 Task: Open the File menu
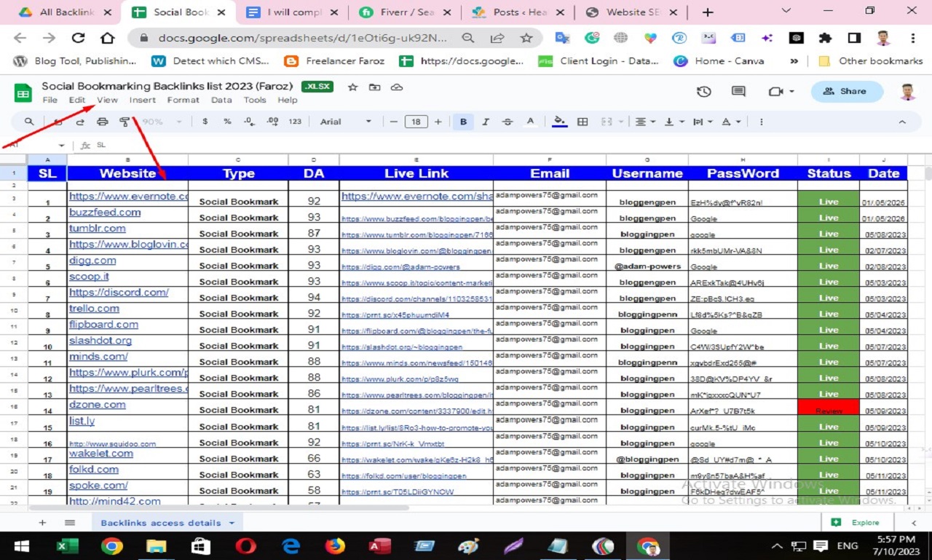[50, 100]
